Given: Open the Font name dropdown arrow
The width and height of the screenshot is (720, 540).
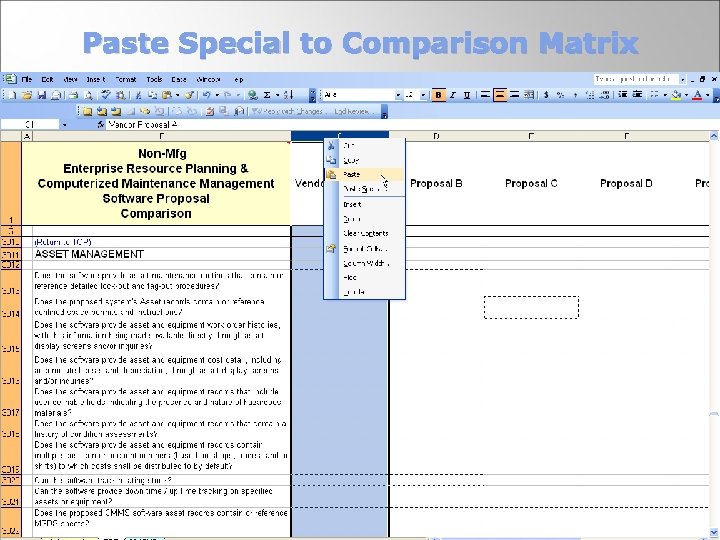Looking at the screenshot, I should click(398, 95).
